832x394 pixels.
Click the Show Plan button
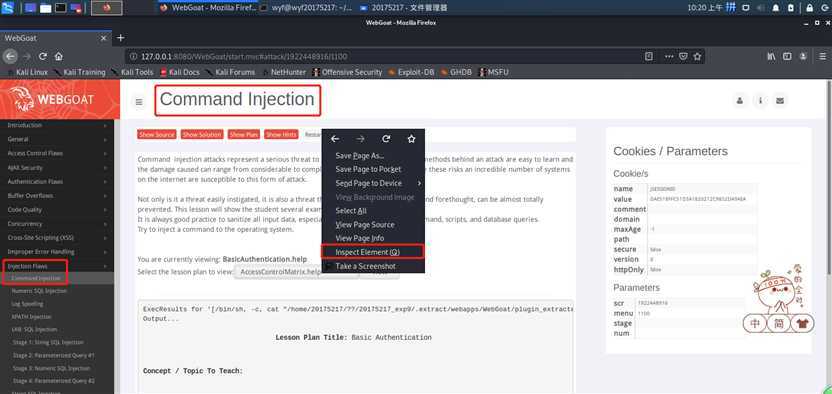pyautogui.click(x=244, y=135)
